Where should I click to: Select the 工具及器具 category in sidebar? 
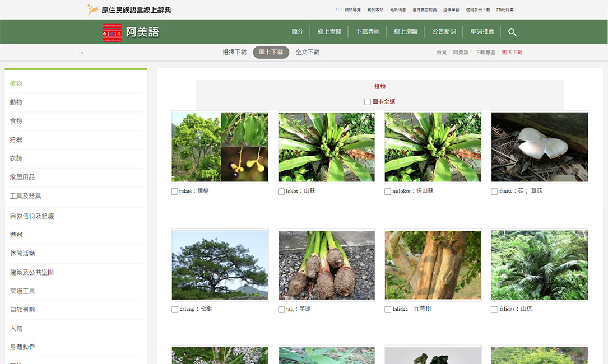pyautogui.click(x=26, y=196)
